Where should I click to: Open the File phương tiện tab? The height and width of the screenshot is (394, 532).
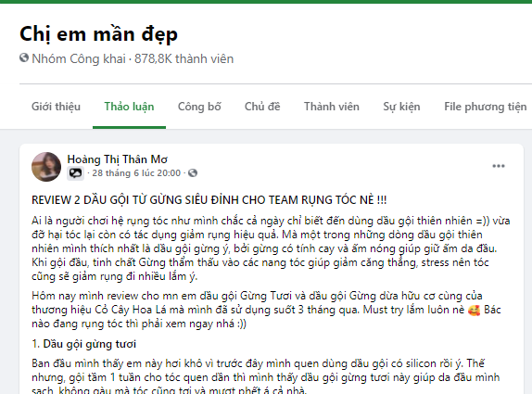point(485,107)
